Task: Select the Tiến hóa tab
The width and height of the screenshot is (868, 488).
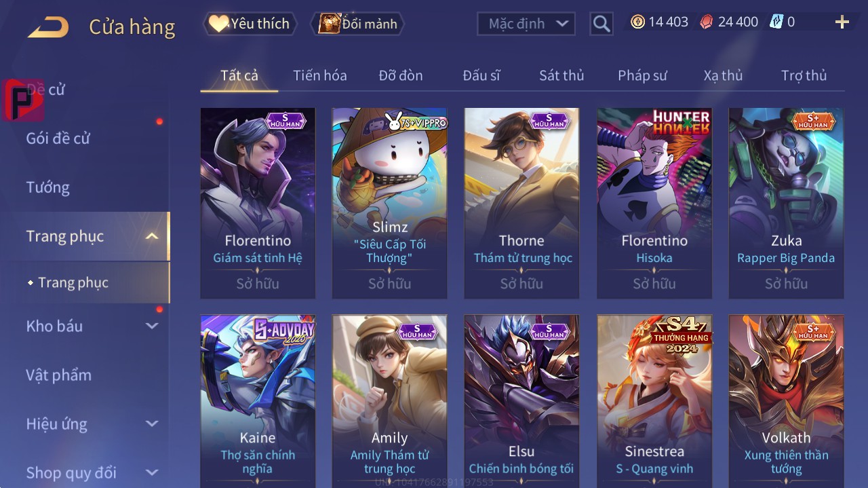Action: tap(320, 75)
